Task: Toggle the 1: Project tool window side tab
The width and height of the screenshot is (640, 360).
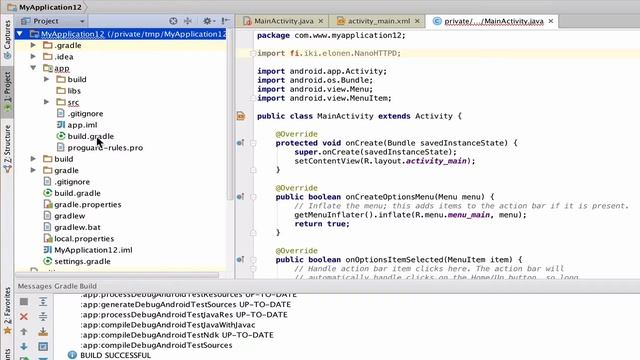Action: click(x=7, y=92)
